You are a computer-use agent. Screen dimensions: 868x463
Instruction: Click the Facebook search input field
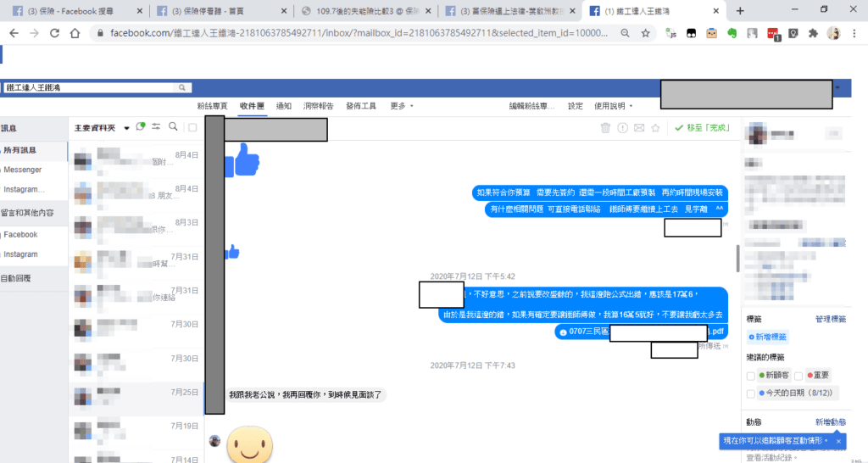89,87
